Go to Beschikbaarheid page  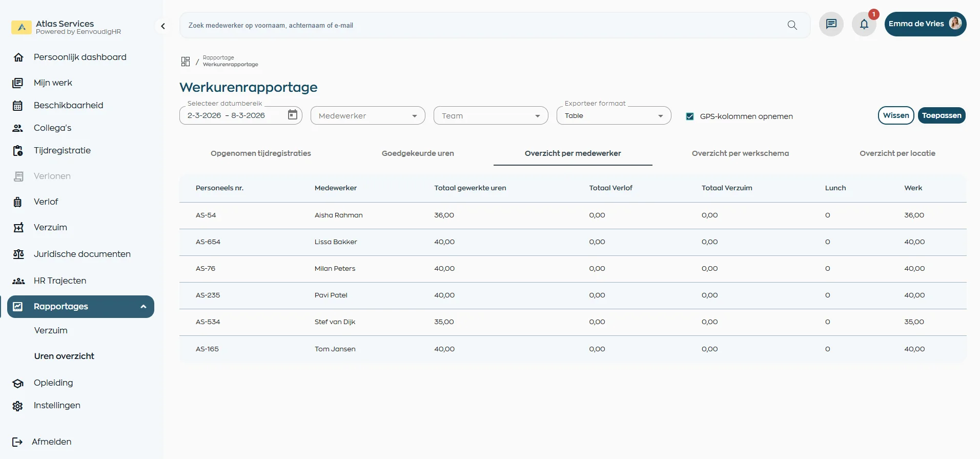(68, 106)
